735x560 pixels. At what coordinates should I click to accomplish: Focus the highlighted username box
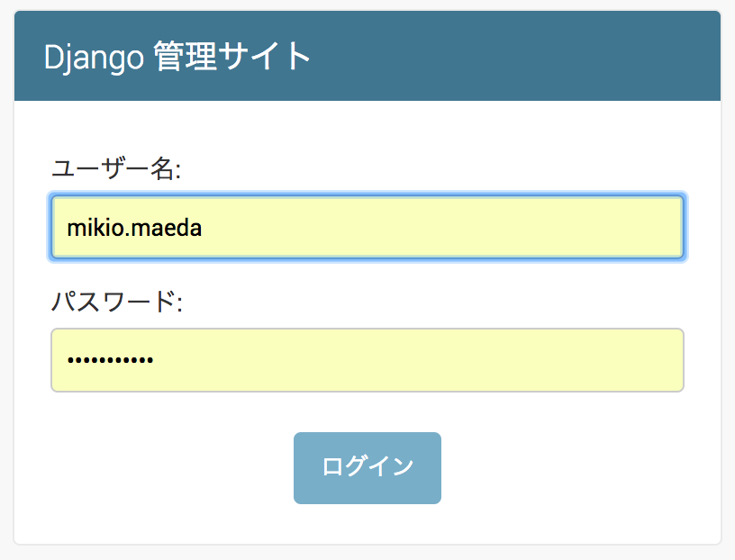pyautogui.click(x=367, y=227)
